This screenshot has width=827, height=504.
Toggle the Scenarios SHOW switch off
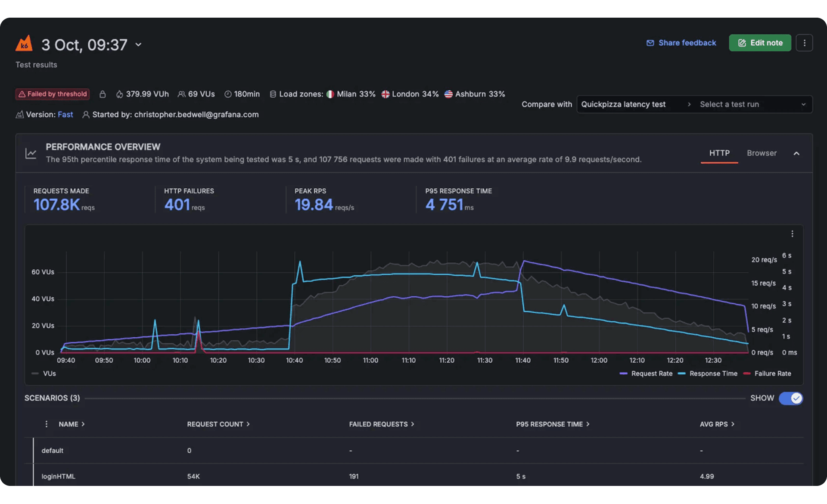coord(790,398)
